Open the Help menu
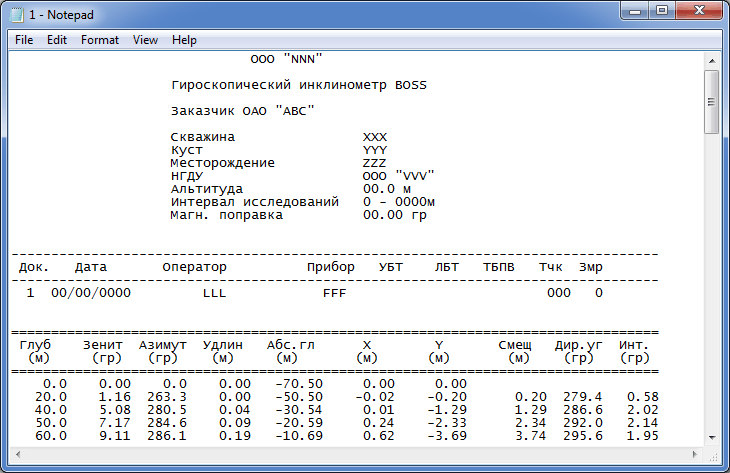730x473 pixels. (x=184, y=40)
